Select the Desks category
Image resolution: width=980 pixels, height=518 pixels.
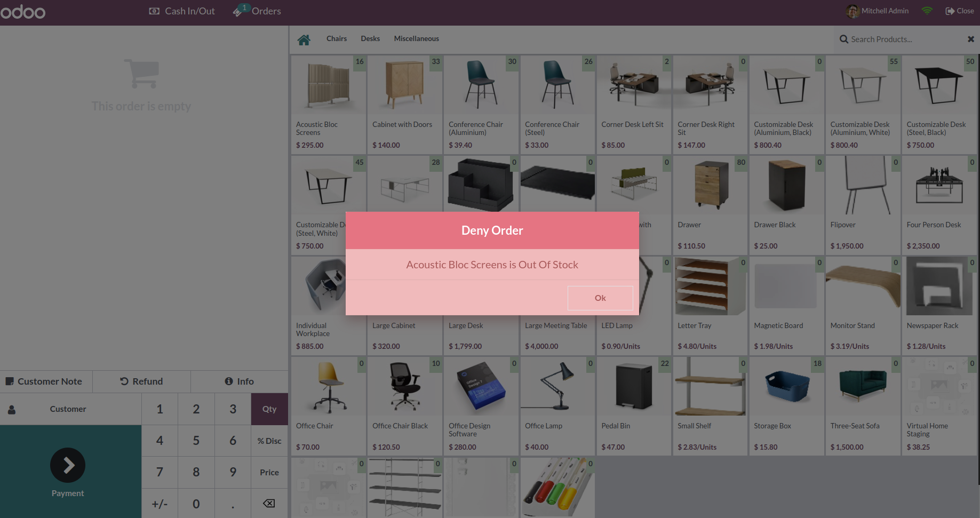pyautogui.click(x=370, y=38)
